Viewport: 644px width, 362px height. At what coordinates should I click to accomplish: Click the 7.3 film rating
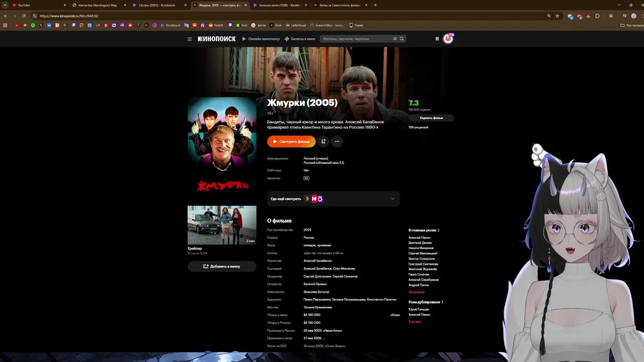414,103
